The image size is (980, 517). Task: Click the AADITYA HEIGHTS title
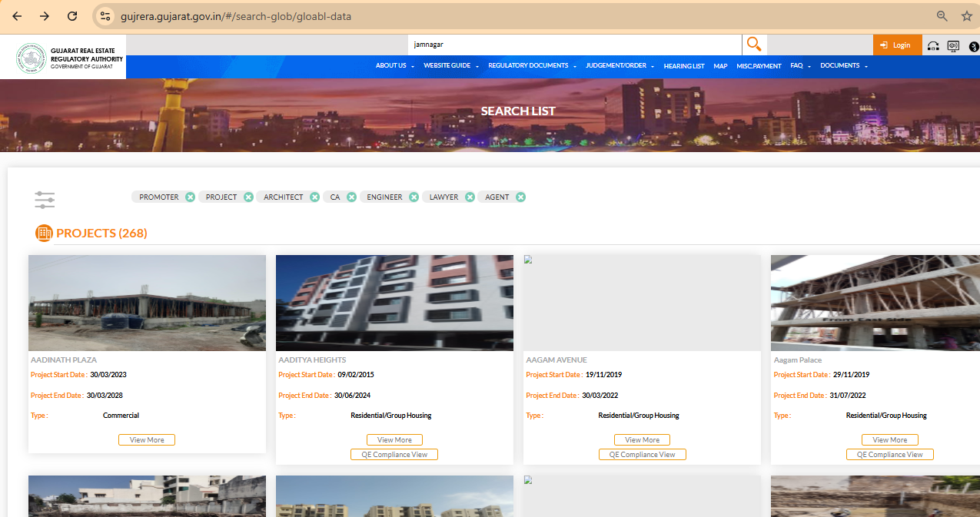coord(312,360)
